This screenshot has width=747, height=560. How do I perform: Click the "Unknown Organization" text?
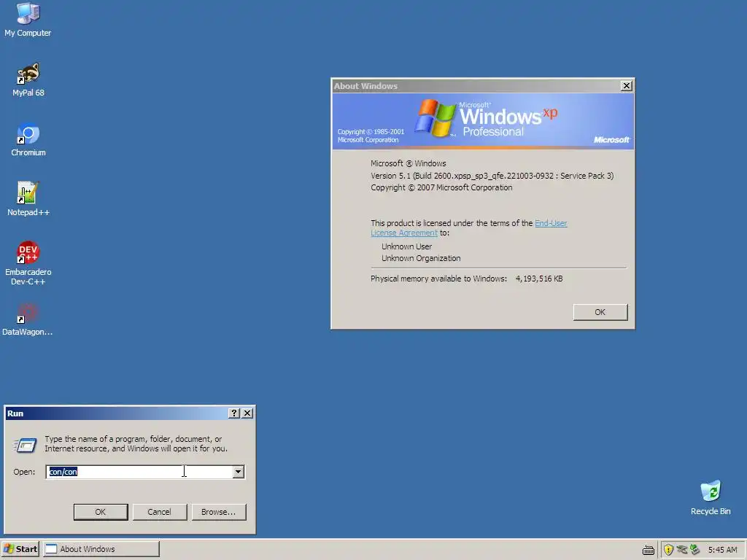421,258
